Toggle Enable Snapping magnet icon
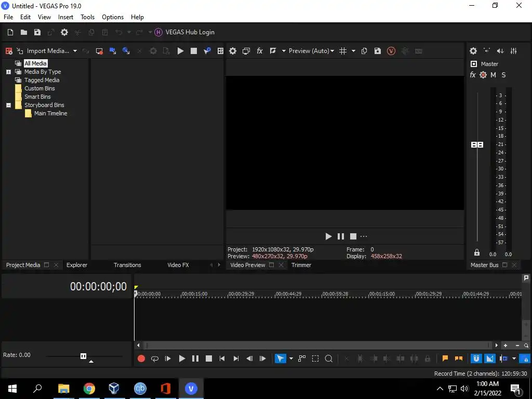Screen dimensions: 532x399 [x=476, y=358]
